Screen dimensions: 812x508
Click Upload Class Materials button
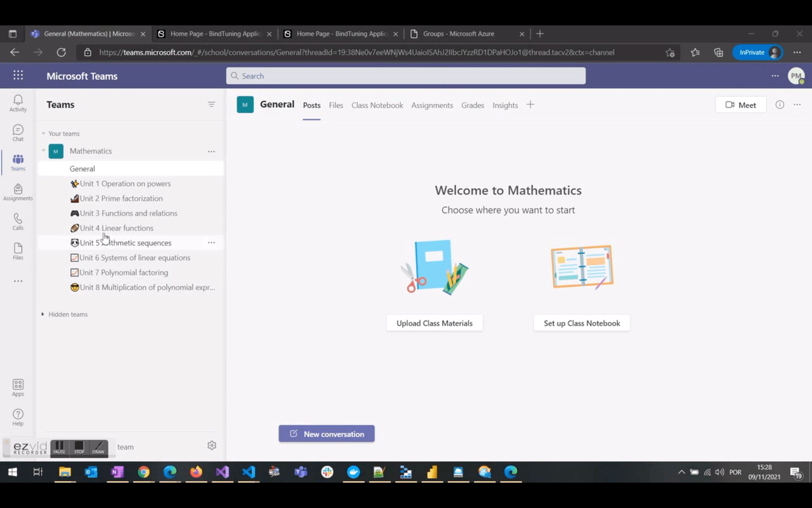[434, 323]
